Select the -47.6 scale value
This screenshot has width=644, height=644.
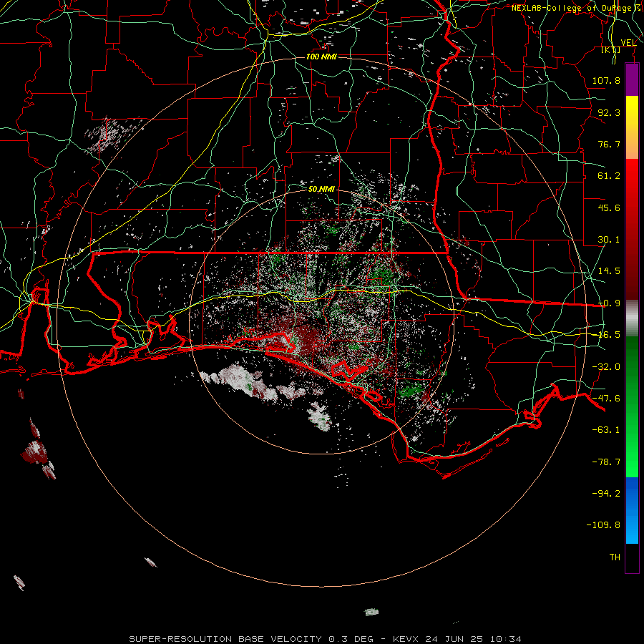click(606, 399)
